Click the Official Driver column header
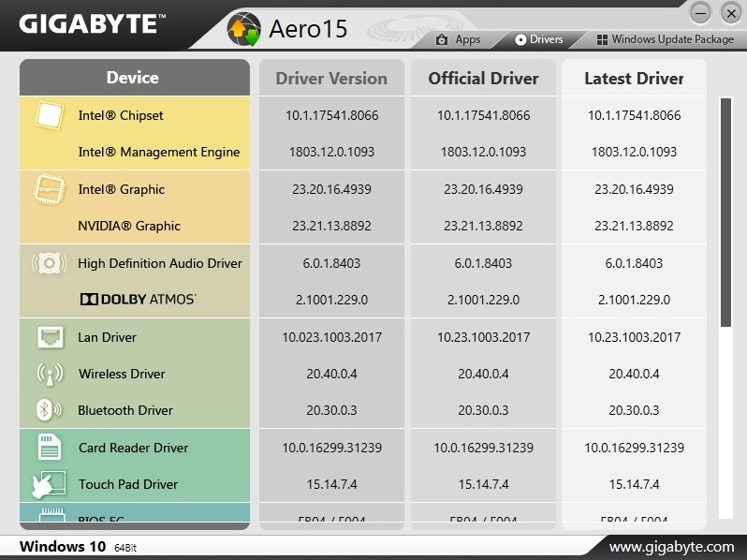 coord(483,79)
